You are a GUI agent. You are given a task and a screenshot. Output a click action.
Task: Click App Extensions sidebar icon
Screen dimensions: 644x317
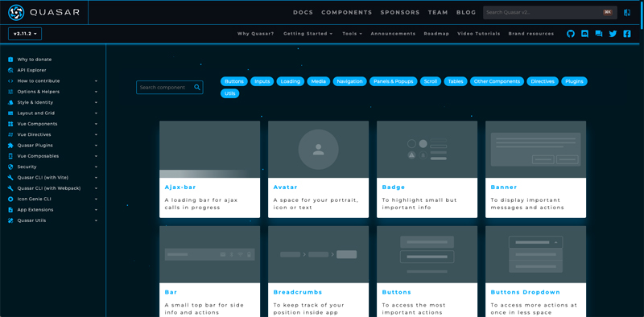10,209
